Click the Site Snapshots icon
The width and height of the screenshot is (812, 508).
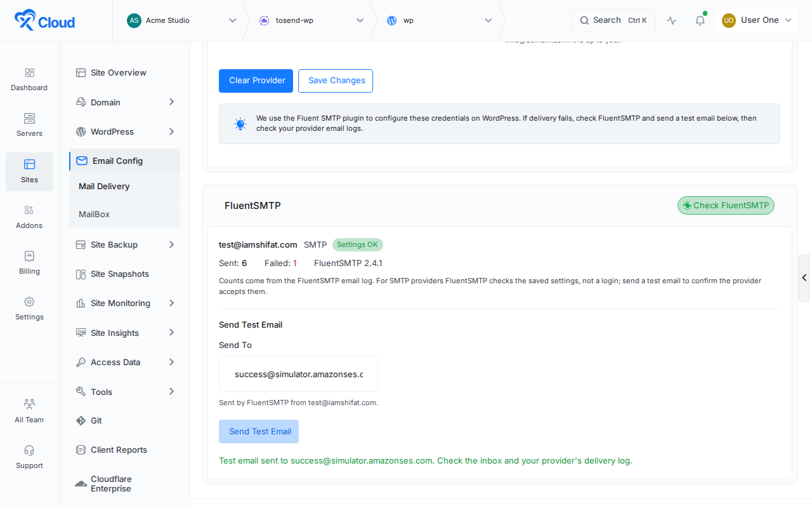[x=81, y=274]
